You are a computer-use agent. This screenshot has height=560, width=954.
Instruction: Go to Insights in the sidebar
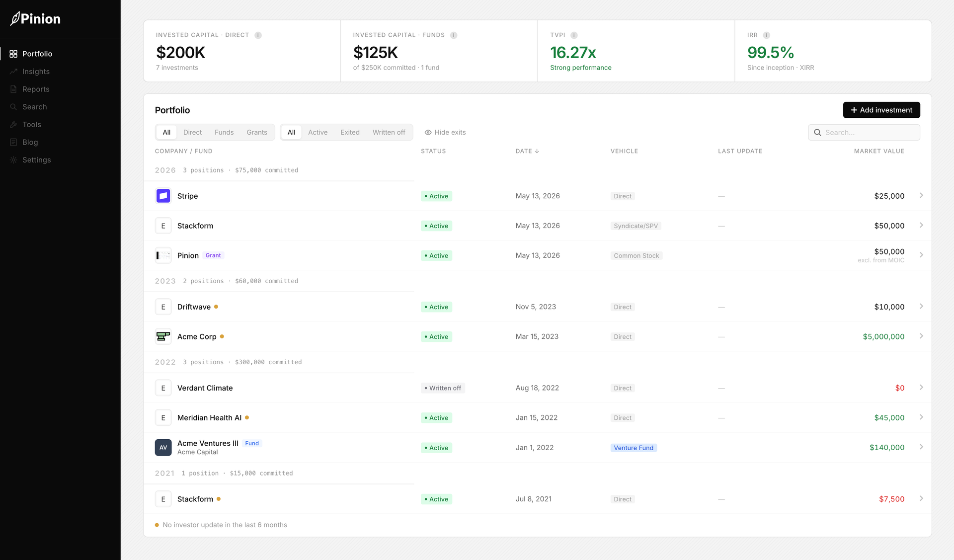(x=36, y=72)
